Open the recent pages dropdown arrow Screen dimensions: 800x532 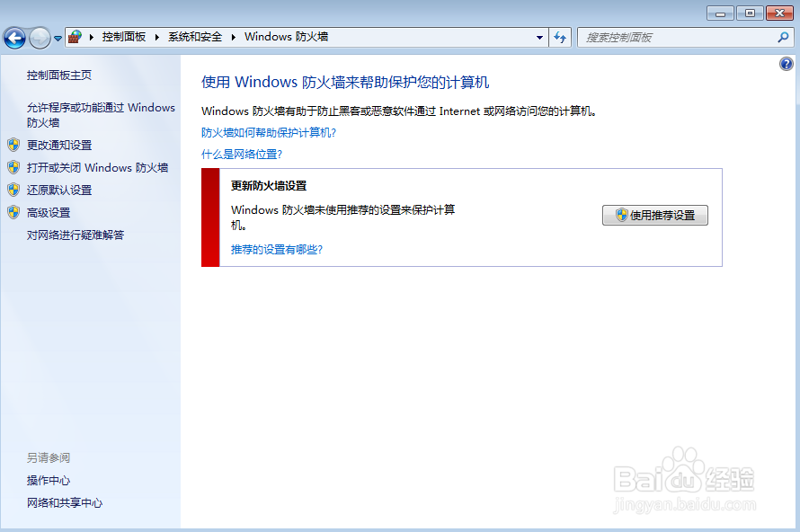(x=58, y=39)
